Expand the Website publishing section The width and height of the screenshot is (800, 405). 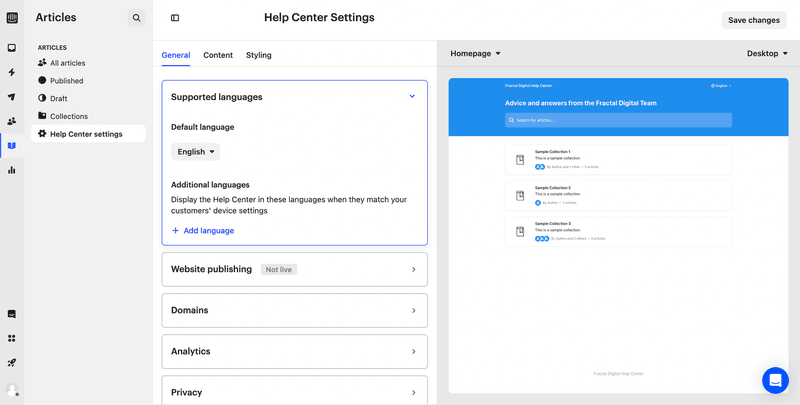pos(413,270)
